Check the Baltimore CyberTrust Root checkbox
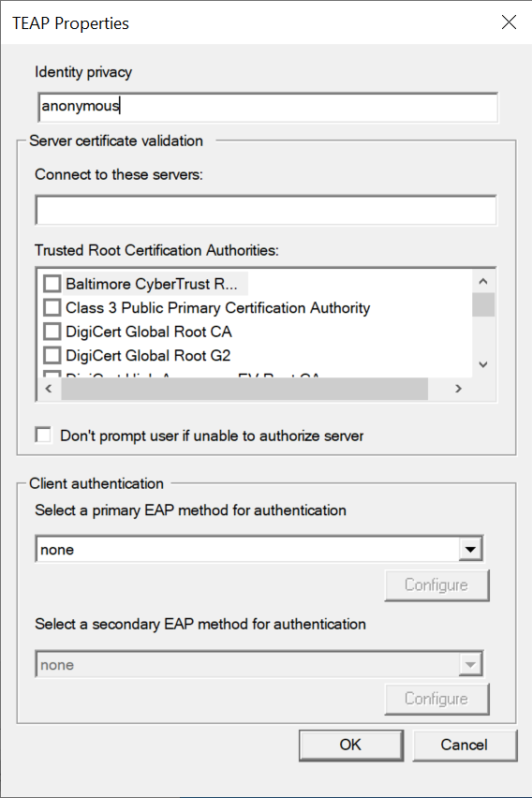The height and width of the screenshot is (798, 532). click(x=52, y=284)
